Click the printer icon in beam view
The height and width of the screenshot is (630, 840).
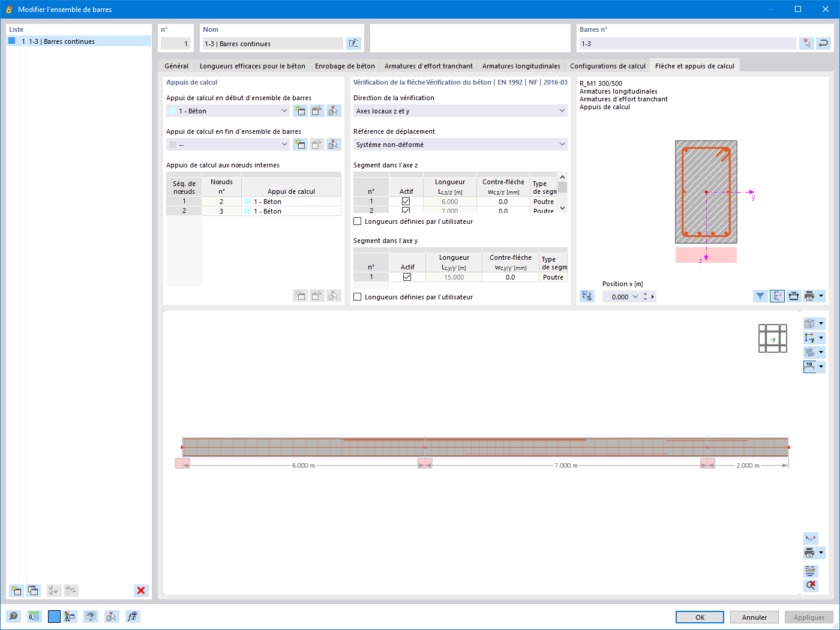810,553
